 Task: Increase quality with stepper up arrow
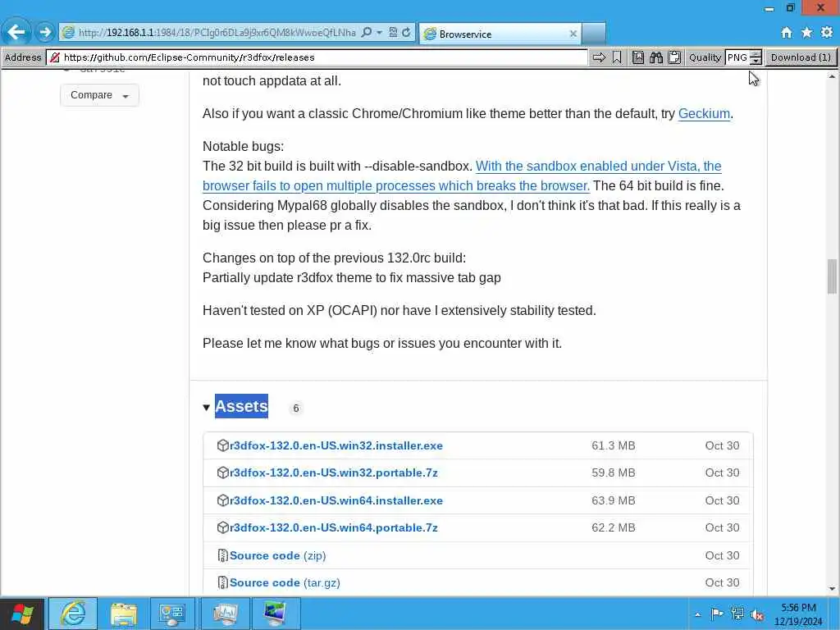pyautogui.click(x=756, y=53)
